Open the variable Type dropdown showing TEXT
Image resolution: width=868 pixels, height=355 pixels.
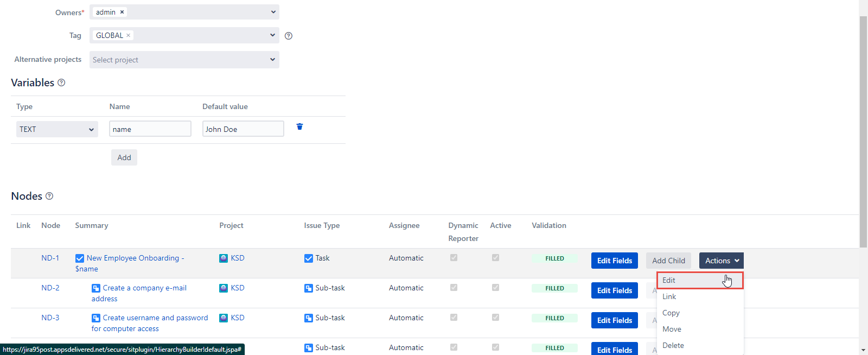[x=57, y=129]
